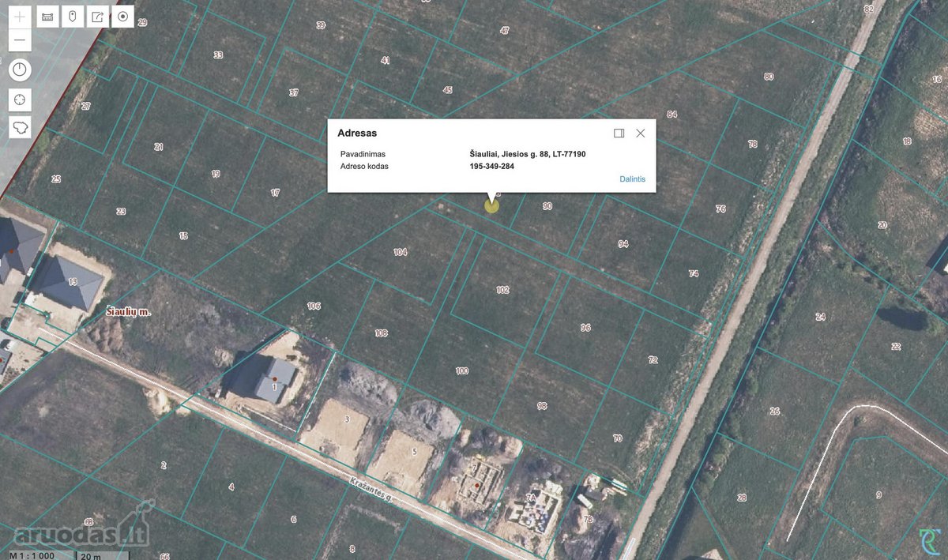Image resolution: width=948 pixels, height=560 pixels.
Task: Close the Adresas popup
Action: tap(641, 133)
